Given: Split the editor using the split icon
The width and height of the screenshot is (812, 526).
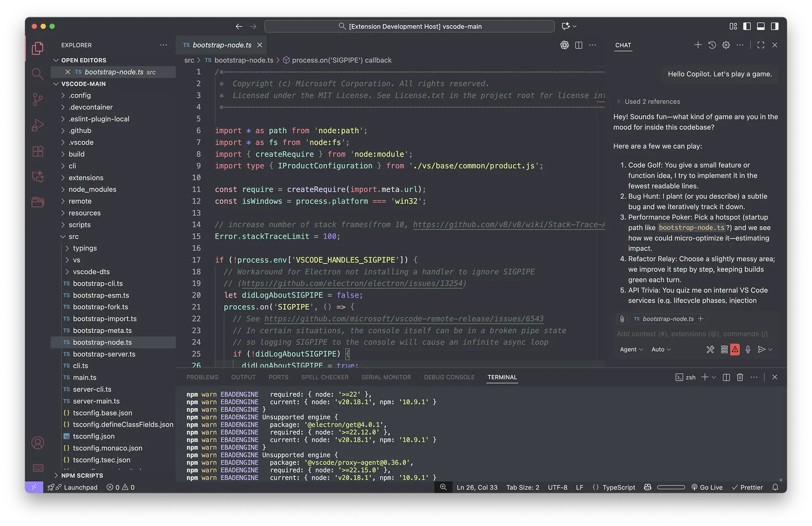Looking at the screenshot, I should (578, 45).
